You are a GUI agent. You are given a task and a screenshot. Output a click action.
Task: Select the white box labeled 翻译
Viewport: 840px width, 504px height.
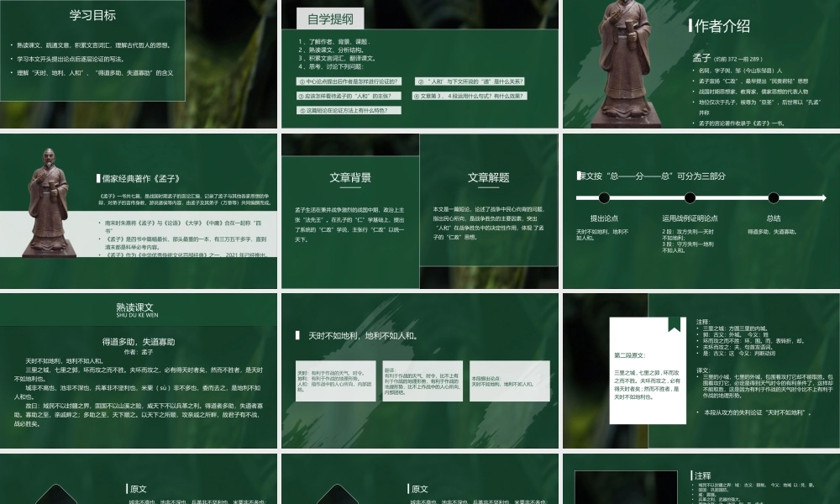pos(423,381)
